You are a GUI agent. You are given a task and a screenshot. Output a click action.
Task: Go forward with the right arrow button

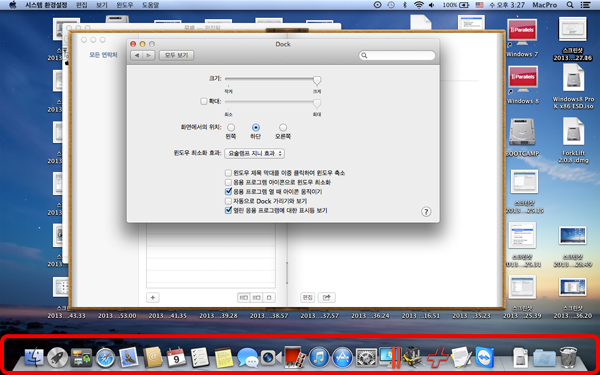tap(148, 55)
